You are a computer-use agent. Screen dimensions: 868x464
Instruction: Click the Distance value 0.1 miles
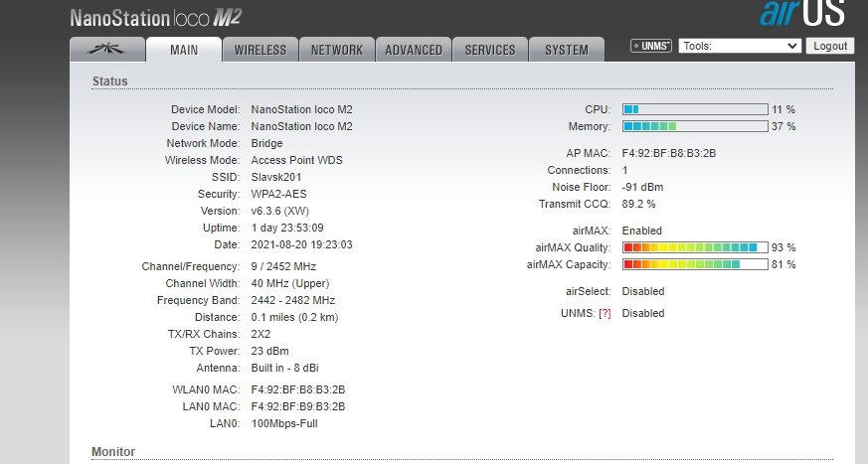(x=294, y=317)
